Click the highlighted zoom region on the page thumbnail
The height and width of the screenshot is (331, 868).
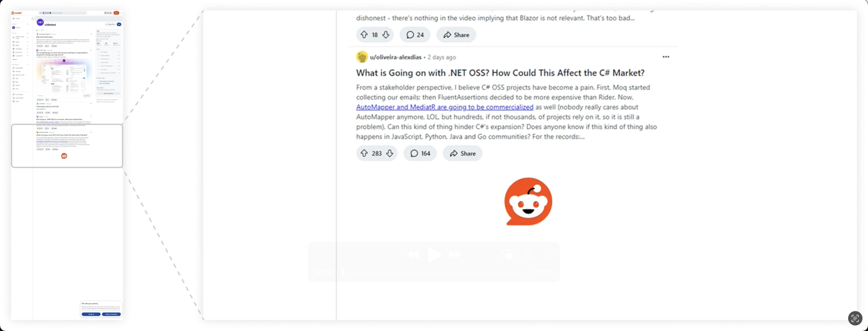[67, 146]
